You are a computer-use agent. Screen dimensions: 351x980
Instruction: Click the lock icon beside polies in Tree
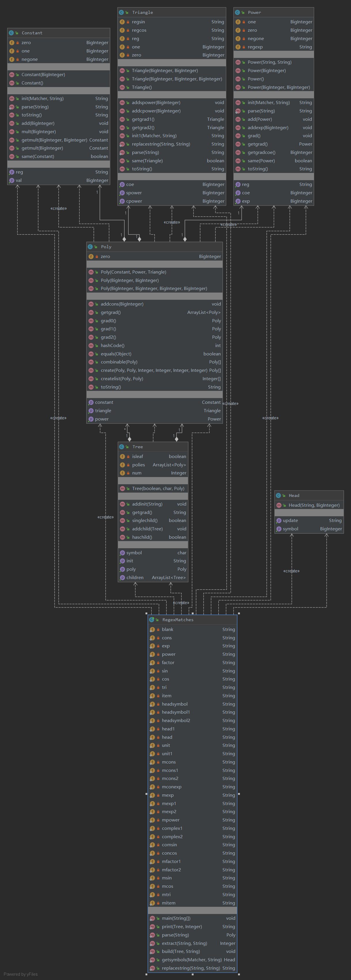tap(128, 465)
